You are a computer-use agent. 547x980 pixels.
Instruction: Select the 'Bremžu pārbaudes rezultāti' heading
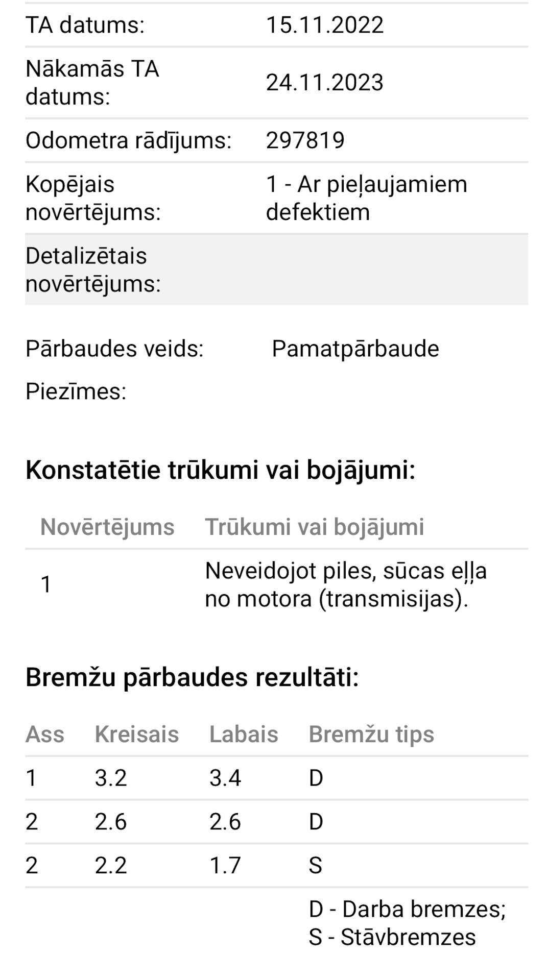click(192, 678)
